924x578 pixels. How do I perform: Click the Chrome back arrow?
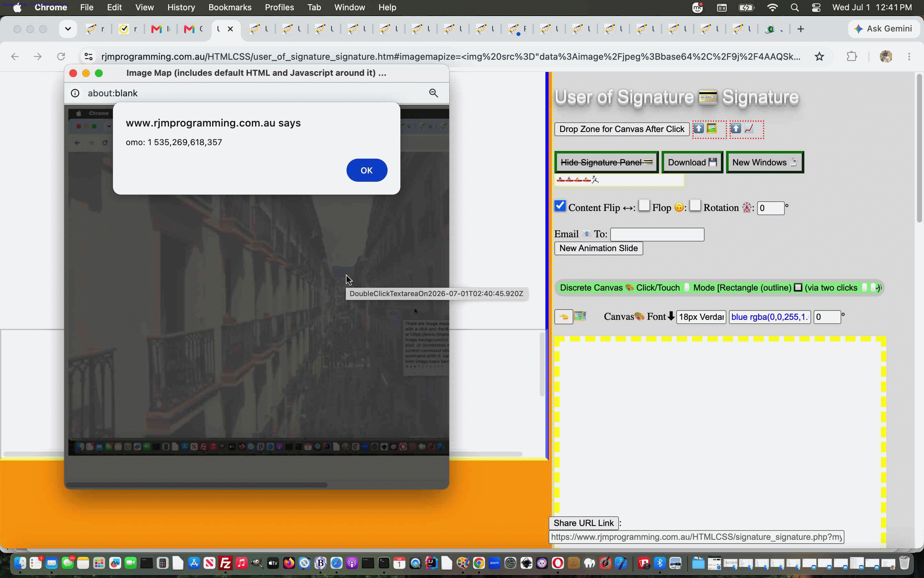click(15, 57)
